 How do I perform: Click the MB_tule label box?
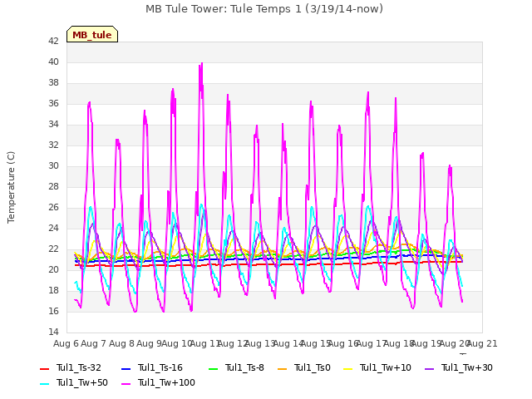tap(92, 34)
